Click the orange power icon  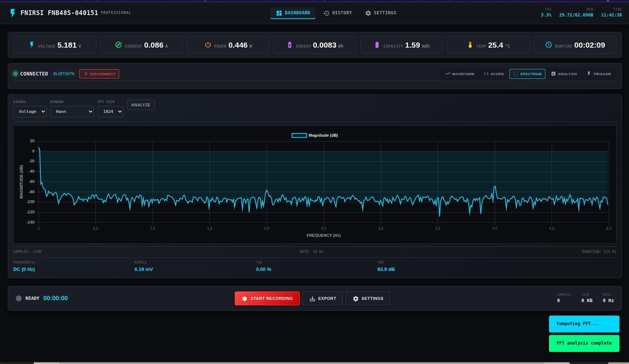tap(208, 45)
